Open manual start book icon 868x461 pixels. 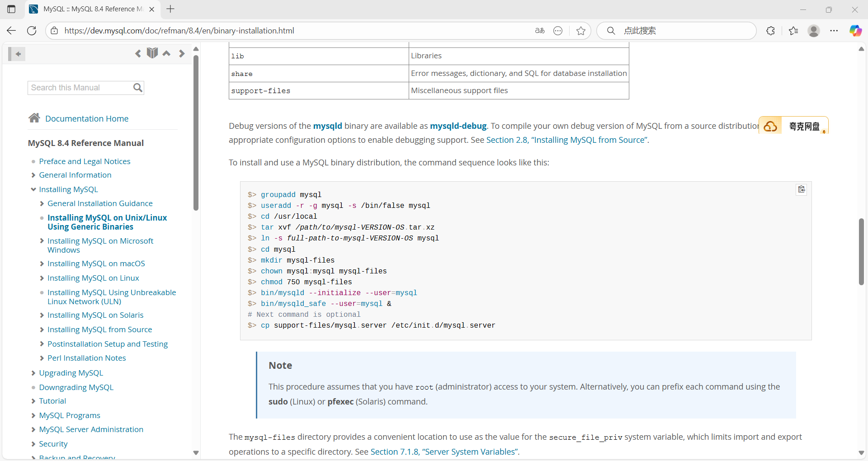(152, 53)
